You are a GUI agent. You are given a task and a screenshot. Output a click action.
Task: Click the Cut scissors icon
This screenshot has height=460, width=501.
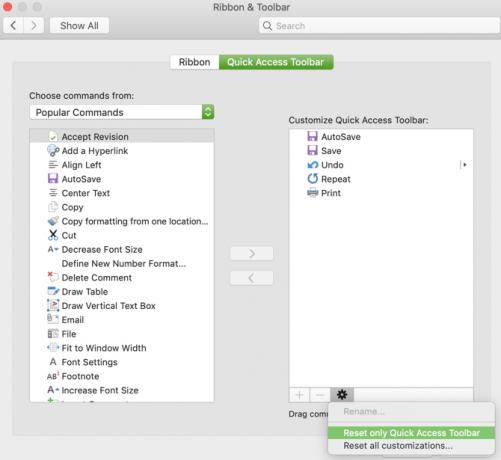53,235
